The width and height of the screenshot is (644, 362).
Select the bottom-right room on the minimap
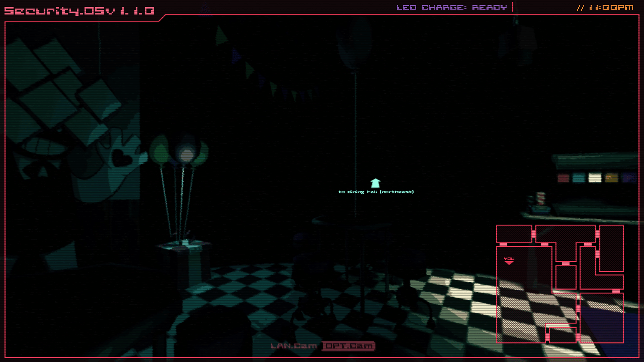pyautogui.click(x=602, y=318)
